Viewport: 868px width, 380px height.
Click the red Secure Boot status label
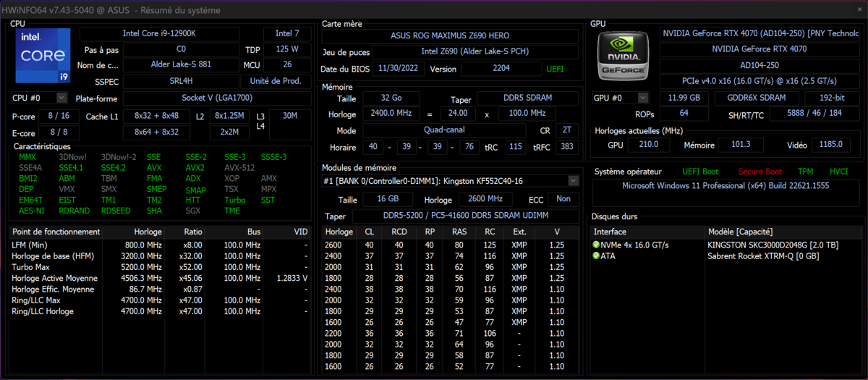759,172
